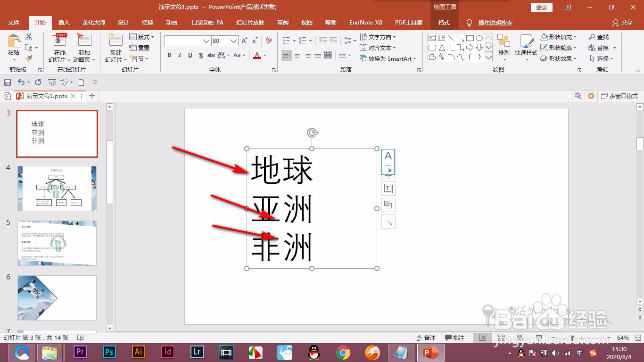
Task: Toggle italic formatting
Action: click(180, 55)
